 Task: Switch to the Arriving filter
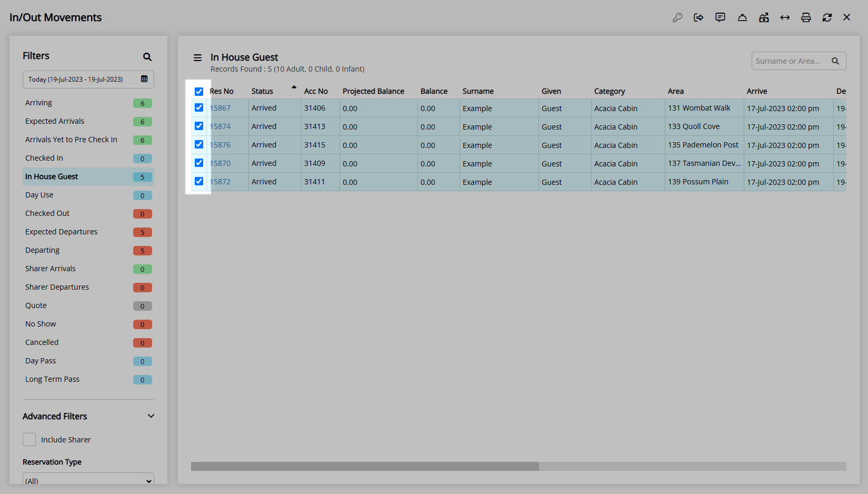pyautogui.click(x=39, y=103)
